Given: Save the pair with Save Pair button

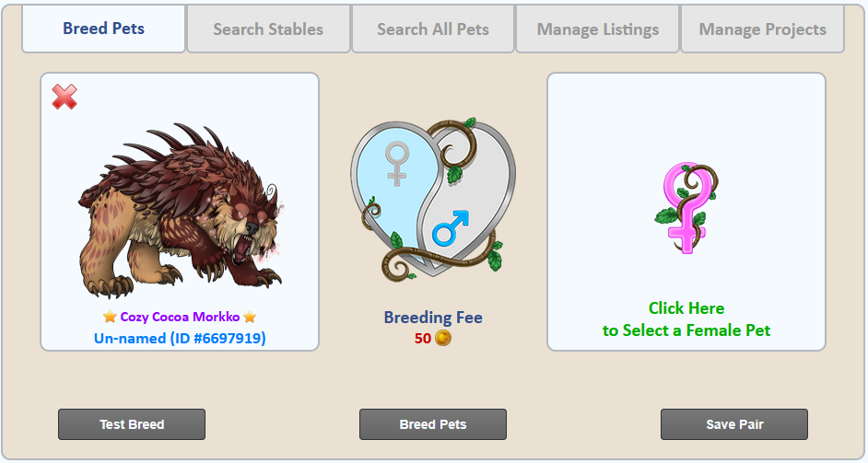Looking at the screenshot, I should (734, 424).
